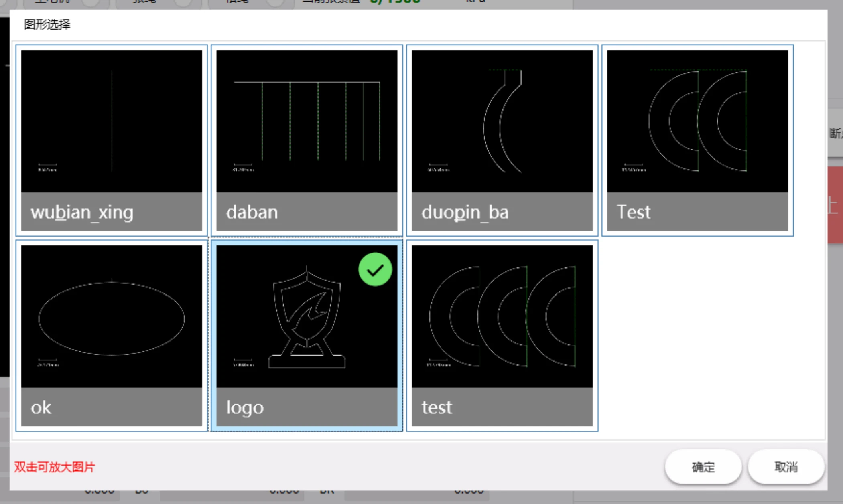
Task: Click the daban name label
Action: point(252,212)
